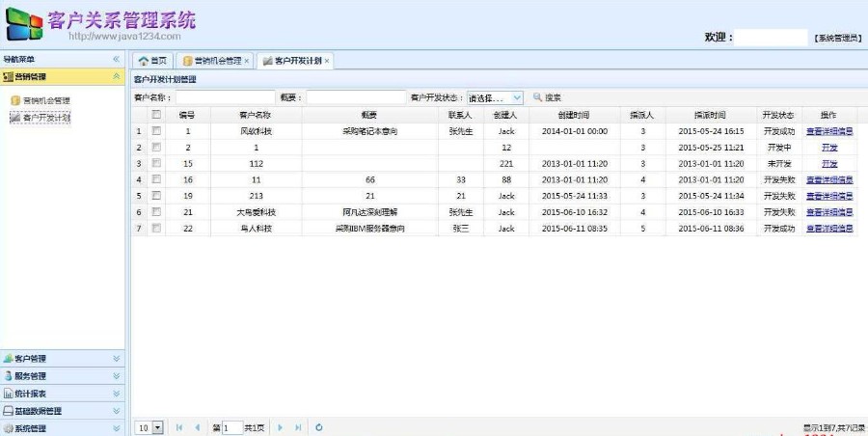Click the 客户名称 search input field
The width and height of the screenshot is (868, 436).
pyautogui.click(x=225, y=97)
